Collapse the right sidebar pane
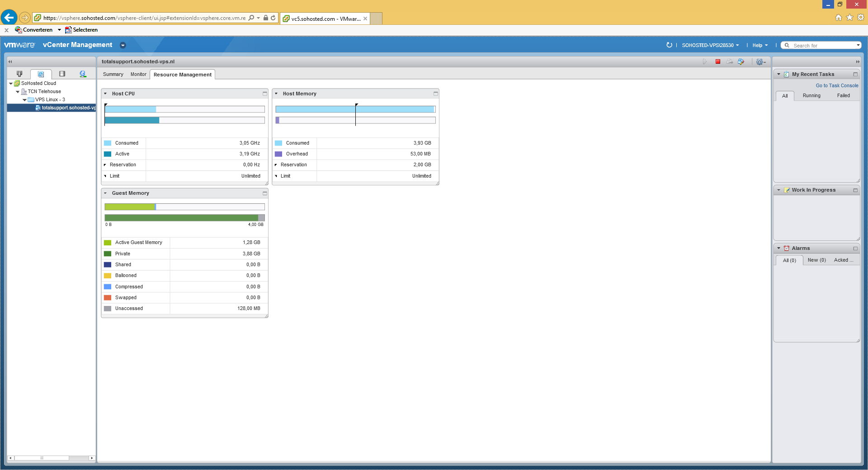Viewport: 868px width, 470px height. 858,61
